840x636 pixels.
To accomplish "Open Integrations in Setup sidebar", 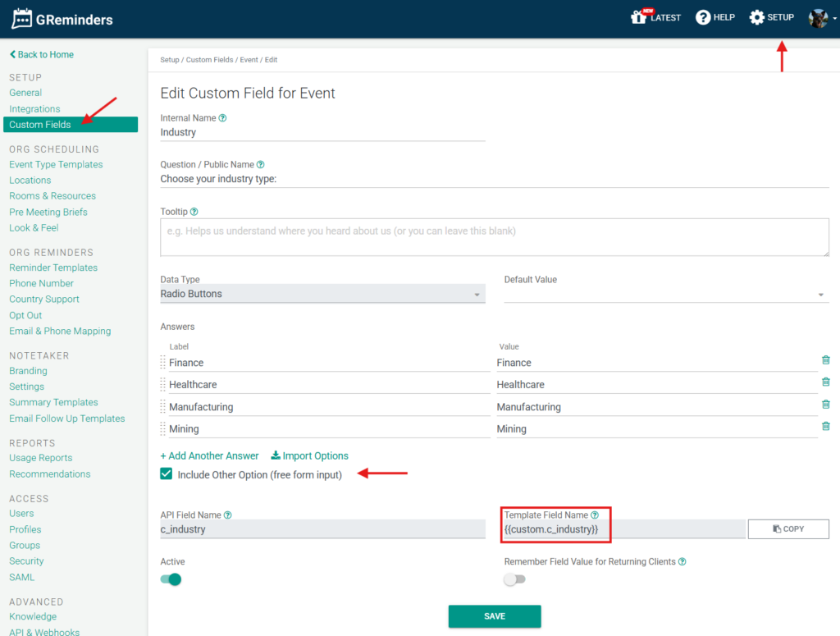I will point(34,109).
